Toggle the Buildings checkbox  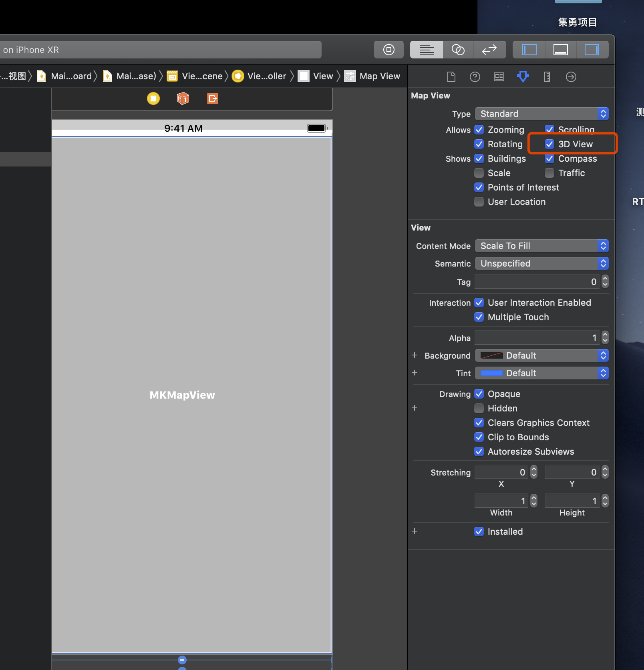click(479, 158)
